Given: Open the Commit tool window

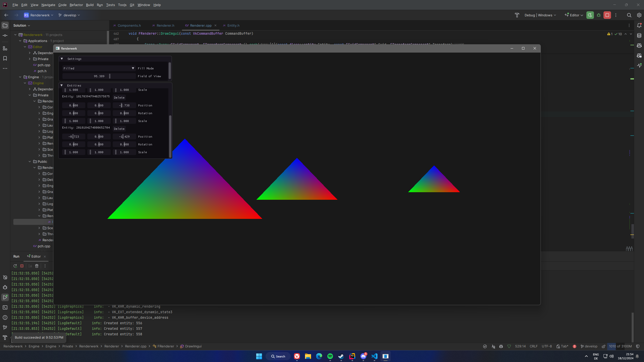Looking at the screenshot, I should (5, 36).
